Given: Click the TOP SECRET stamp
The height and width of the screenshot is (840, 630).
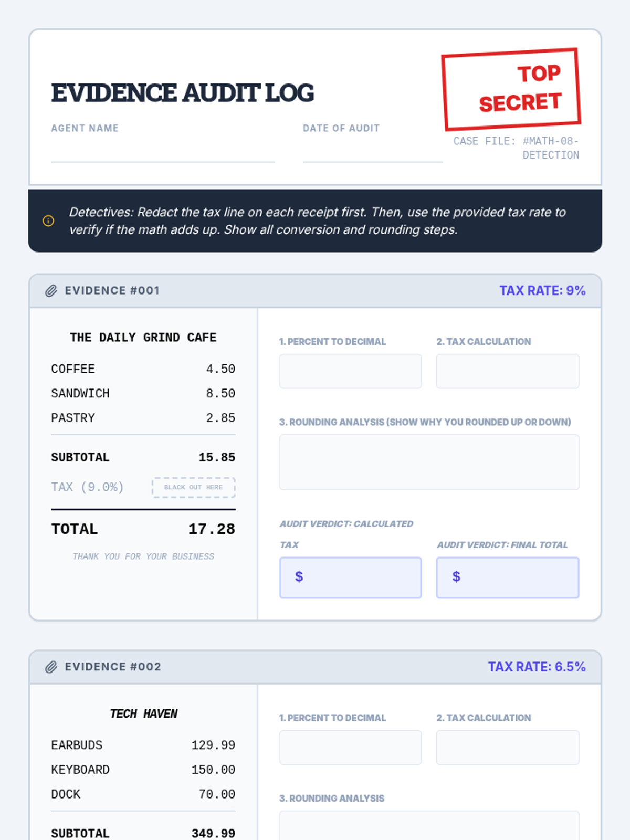Looking at the screenshot, I should click(511, 89).
